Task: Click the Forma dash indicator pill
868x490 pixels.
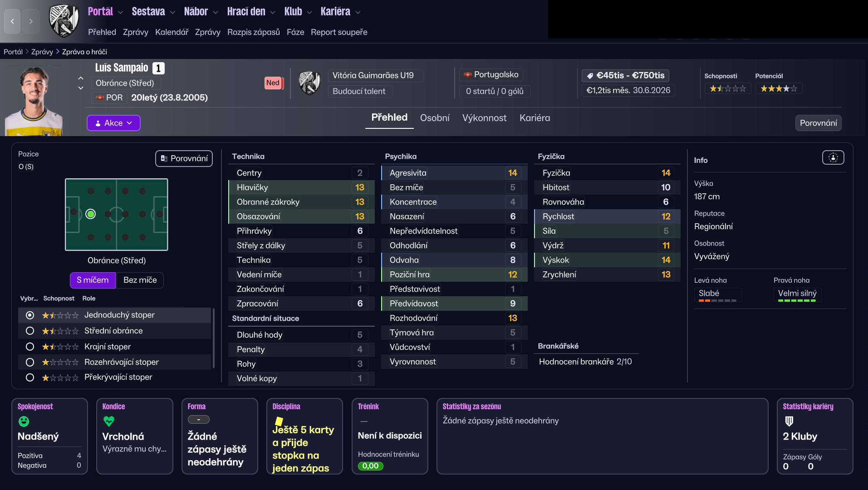Action: point(199,420)
